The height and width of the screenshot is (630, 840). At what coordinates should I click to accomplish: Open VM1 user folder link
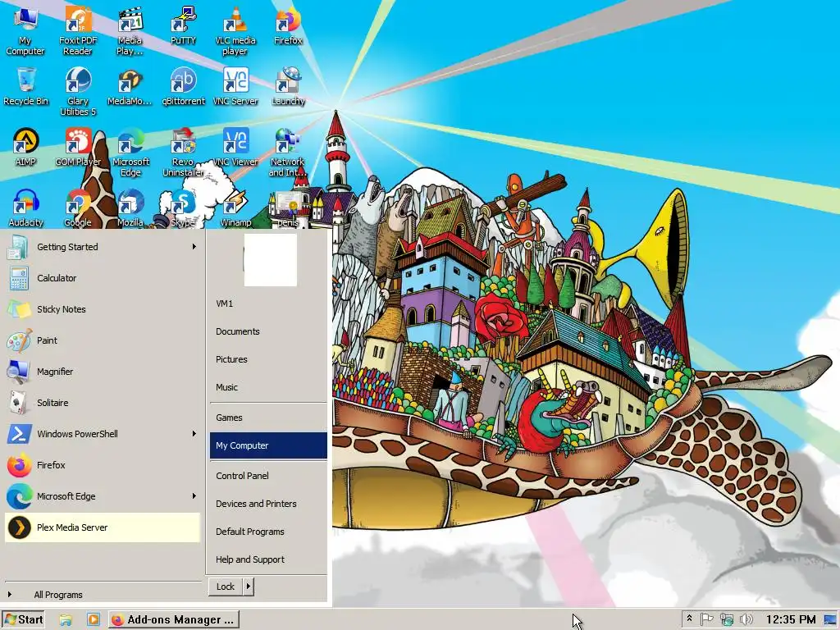(268, 304)
